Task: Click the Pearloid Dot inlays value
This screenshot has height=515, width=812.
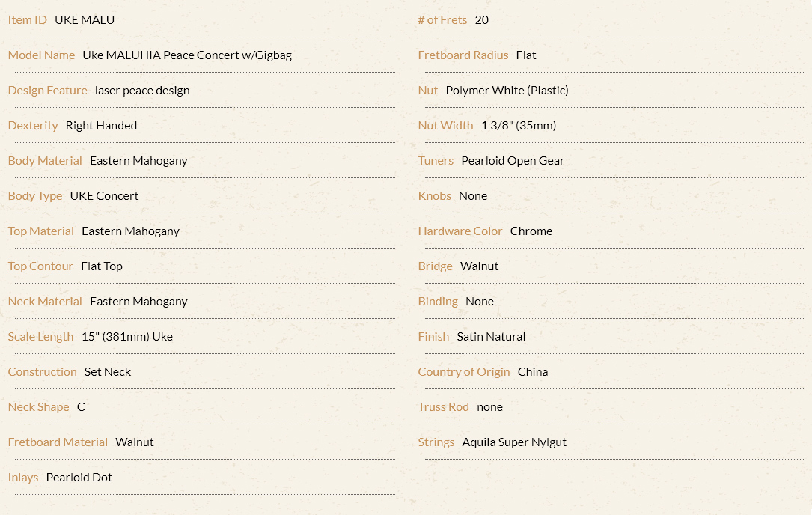Action: (79, 478)
